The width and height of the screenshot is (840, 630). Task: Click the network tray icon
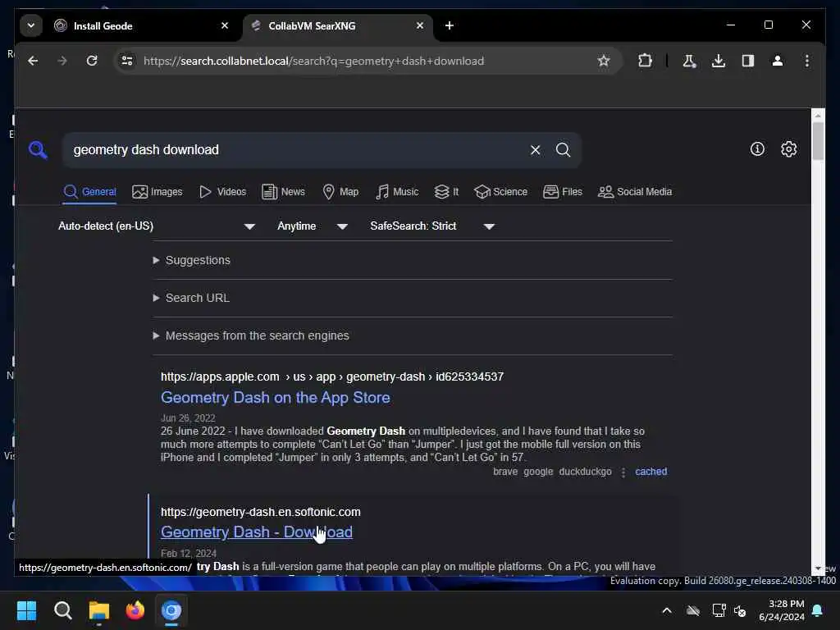[x=719, y=610]
